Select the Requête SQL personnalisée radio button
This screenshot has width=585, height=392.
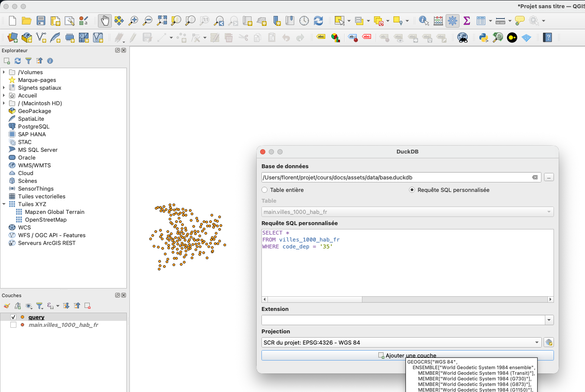[412, 190]
